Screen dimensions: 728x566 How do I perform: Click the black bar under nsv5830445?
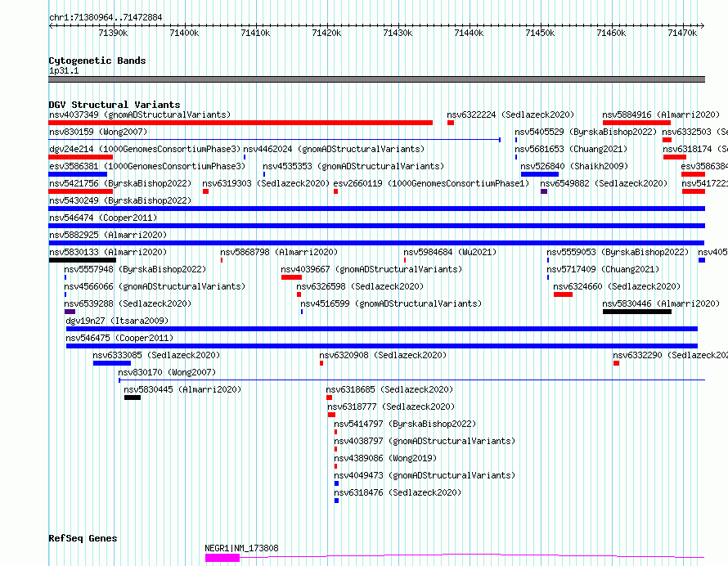(x=133, y=398)
